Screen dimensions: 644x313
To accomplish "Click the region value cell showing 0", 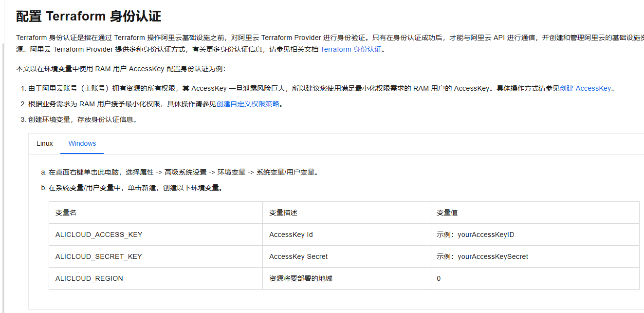I will [x=534, y=278].
